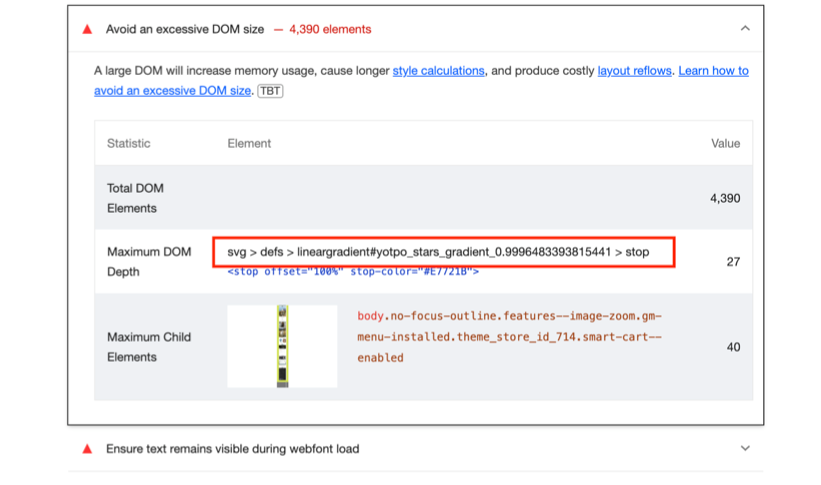821x485 pixels.
Task: Click the stop offset code snippet
Action: (x=353, y=271)
